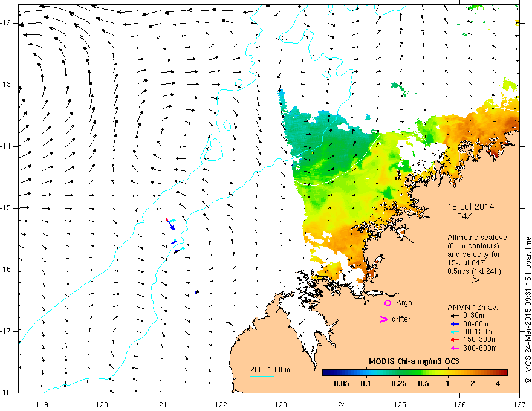The height and width of the screenshot is (411, 532).
Task: Click the latitude axis label '-16'
Action: pos(6,270)
